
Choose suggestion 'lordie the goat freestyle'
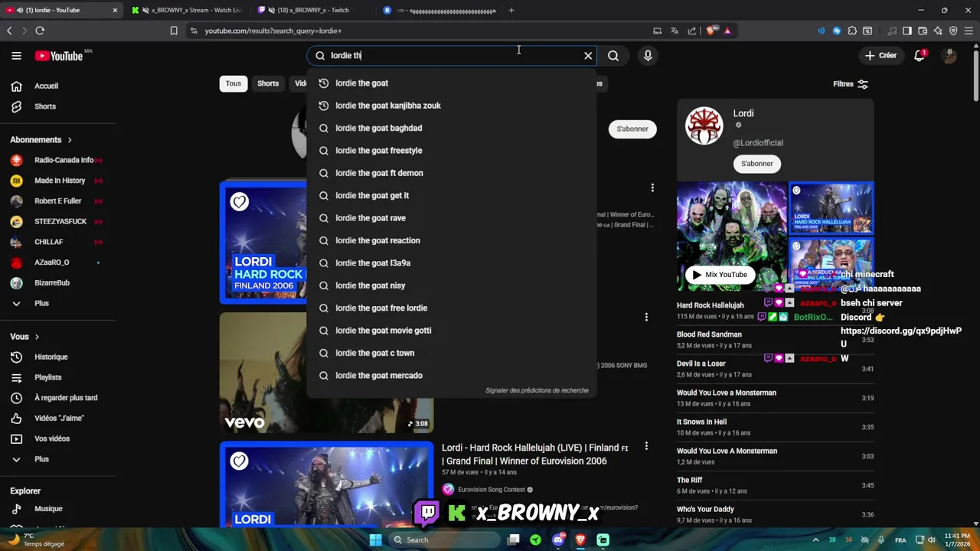pyautogui.click(x=451, y=151)
